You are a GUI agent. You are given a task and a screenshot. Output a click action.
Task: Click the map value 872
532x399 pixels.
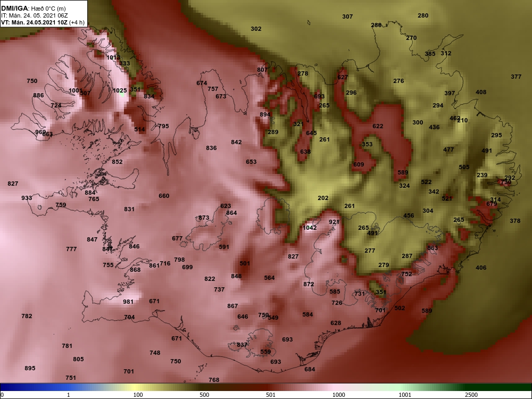[x=309, y=284]
